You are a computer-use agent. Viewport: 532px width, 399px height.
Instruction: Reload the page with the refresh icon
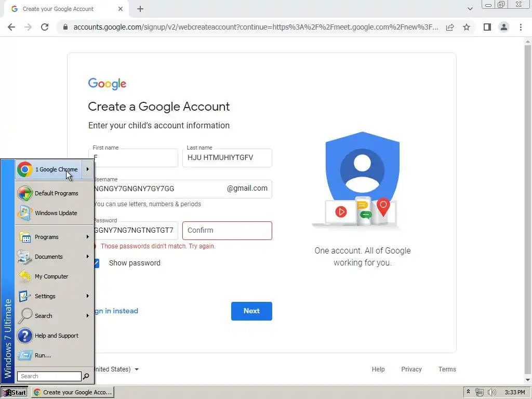tap(45, 27)
